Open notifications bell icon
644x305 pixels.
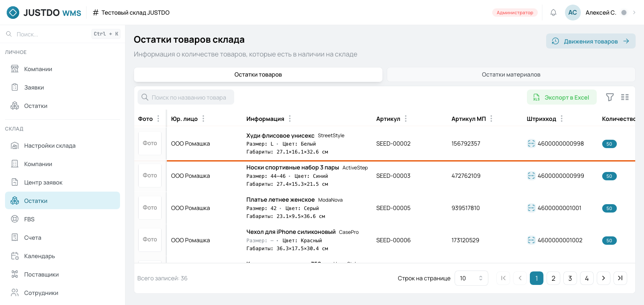coord(553,13)
